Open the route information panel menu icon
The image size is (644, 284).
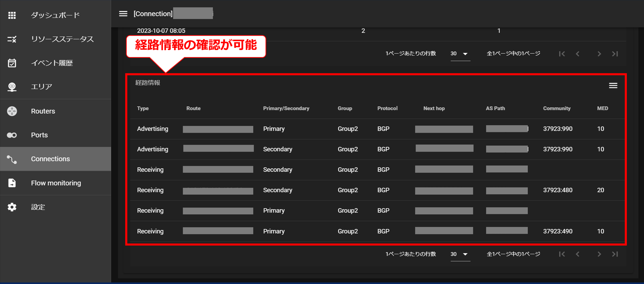(613, 86)
